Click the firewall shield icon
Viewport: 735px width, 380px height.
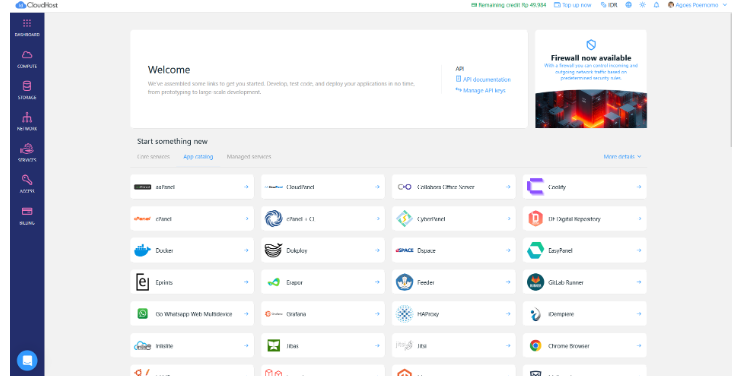pos(591,45)
